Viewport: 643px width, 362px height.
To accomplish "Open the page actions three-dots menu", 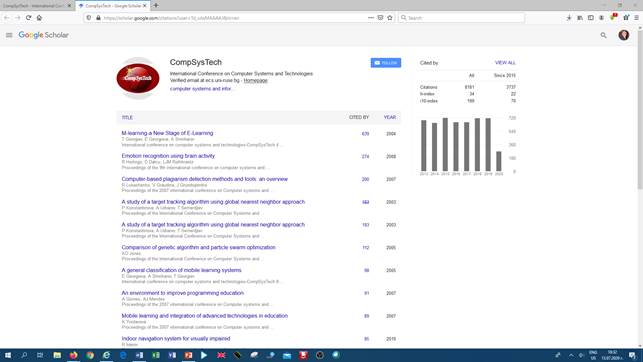I will tap(371, 18).
